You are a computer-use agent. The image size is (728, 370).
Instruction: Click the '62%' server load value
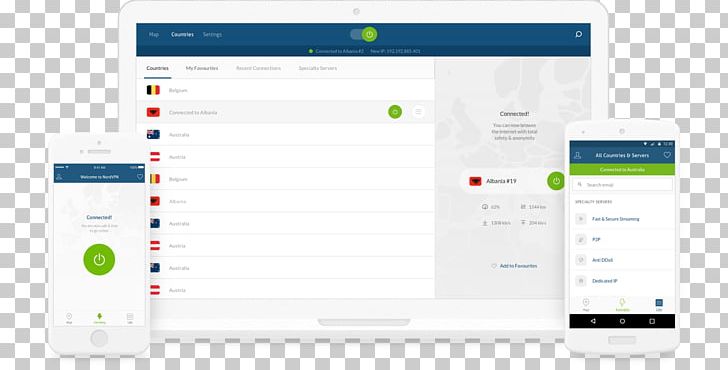tap(495, 207)
